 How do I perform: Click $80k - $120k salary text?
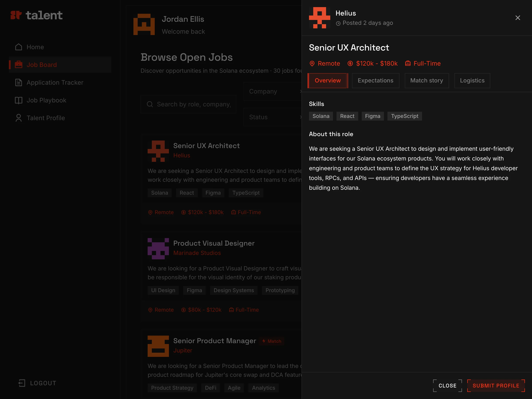pyautogui.click(x=204, y=310)
